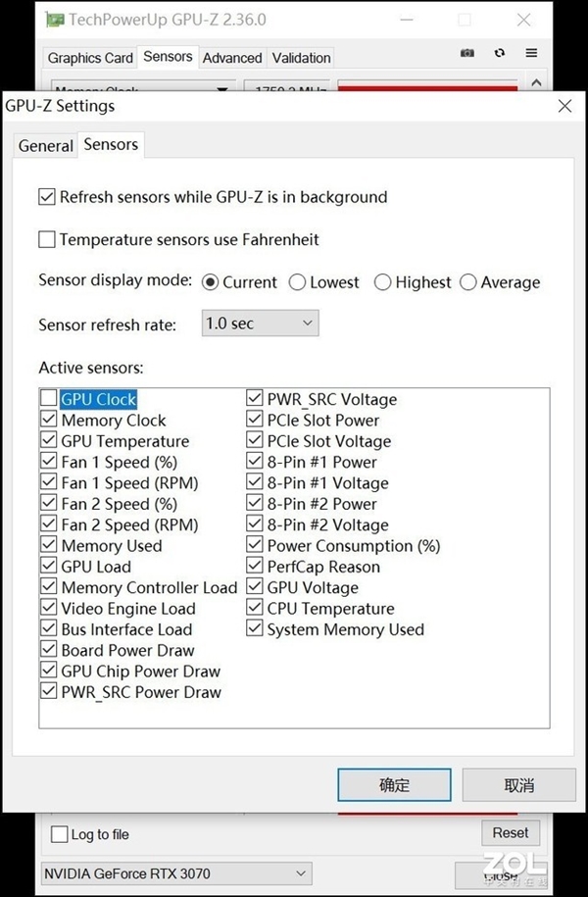Open the Validation tab in GPU-Z

tap(302, 58)
